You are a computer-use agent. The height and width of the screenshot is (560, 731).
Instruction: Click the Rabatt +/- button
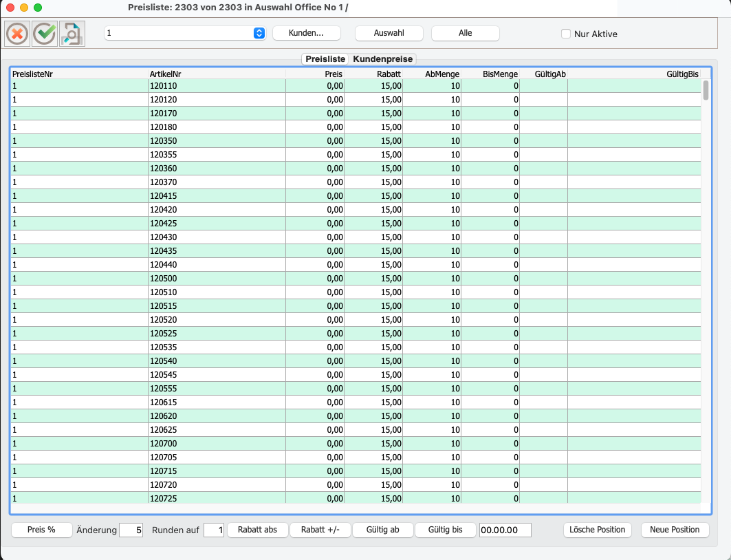coord(320,530)
